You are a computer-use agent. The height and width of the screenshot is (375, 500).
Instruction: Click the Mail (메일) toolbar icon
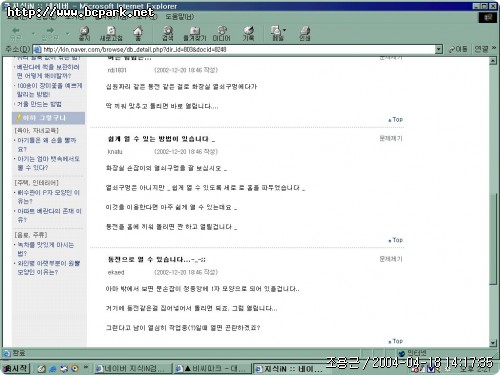(276, 31)
